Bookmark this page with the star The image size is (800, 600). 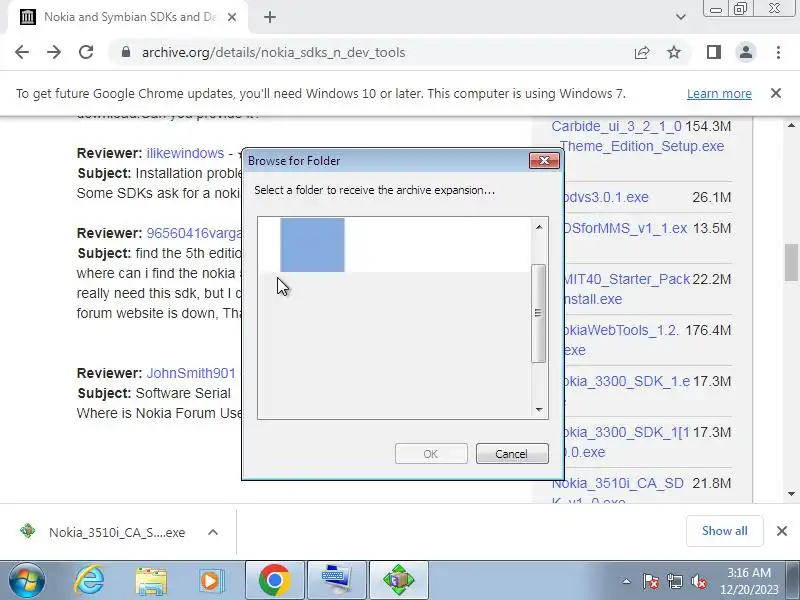point(674,52)
